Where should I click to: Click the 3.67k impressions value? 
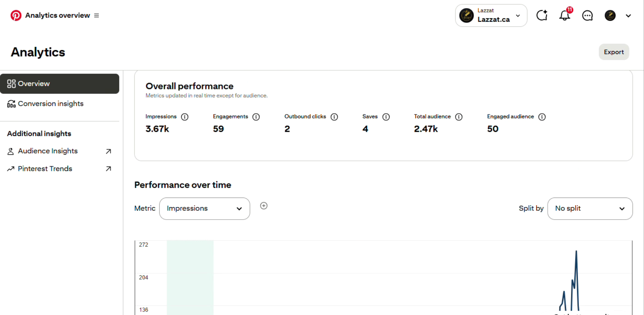(x=157, y=129)
